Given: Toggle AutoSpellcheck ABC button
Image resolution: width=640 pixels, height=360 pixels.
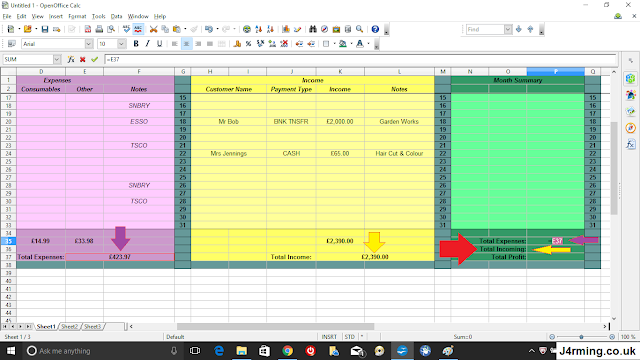Looking at the screenshot, I should [x=138, y=29].
